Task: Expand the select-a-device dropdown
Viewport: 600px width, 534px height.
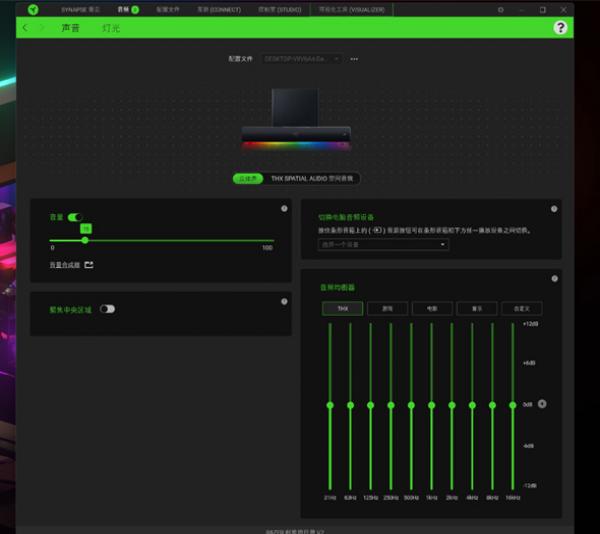Action: 383,244
